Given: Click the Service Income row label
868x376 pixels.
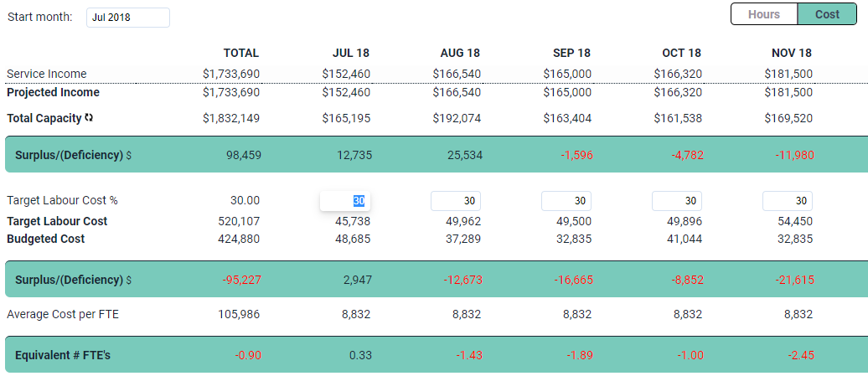Looking at the screenshot, I should [x=47, y=74].
